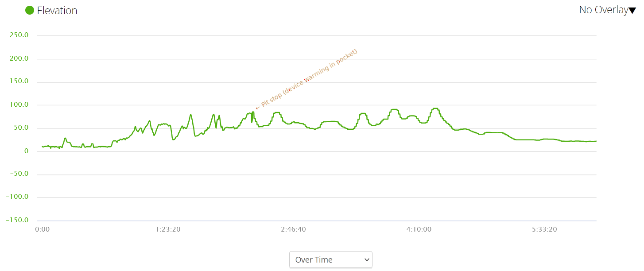The image size is (644, 271).
Task: Click the elevation line at its starting point
Action: click(43, 146)
